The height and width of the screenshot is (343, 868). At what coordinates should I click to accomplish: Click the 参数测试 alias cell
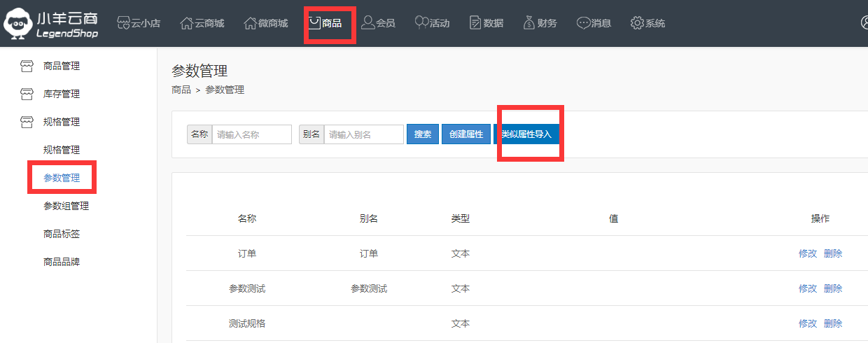click(369, 288)
